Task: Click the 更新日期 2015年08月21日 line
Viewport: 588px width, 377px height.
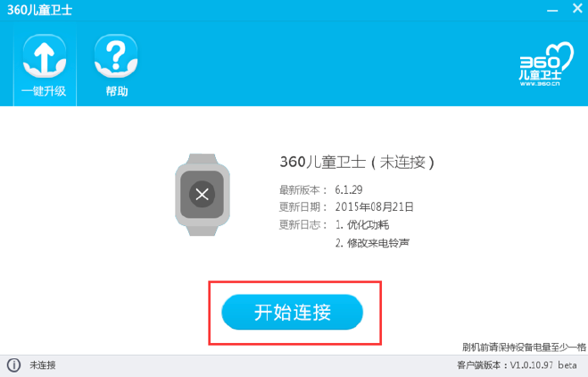Action: 346,207
